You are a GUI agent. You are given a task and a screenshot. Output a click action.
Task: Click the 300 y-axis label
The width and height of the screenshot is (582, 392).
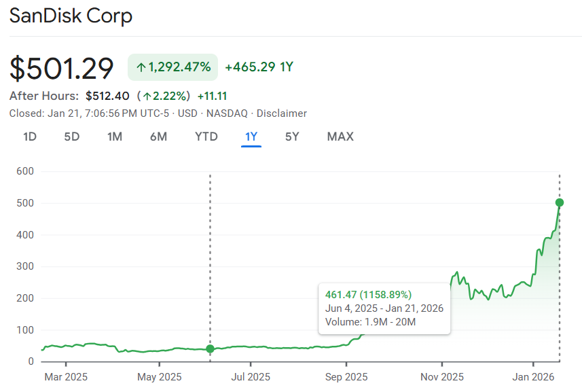[x=25, y=266]
